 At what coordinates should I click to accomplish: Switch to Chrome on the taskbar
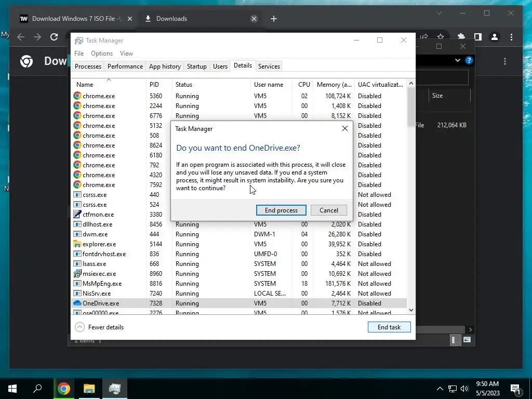[x=63, y=389]
